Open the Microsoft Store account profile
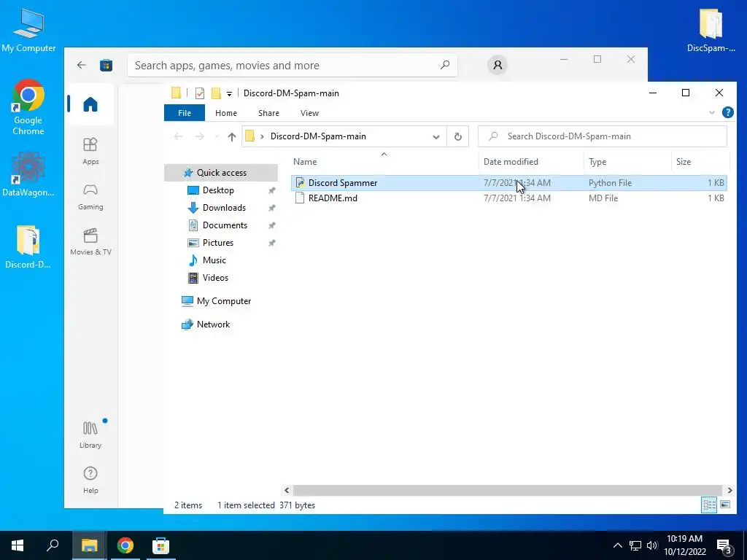Screen dimensions: 747x560 coord(498,65)
